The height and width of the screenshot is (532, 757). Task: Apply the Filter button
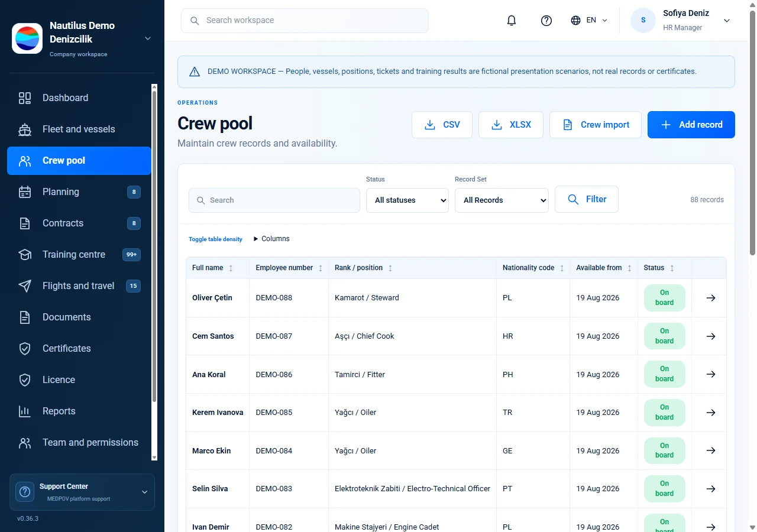pyautogui.click(x=587, y=199)
